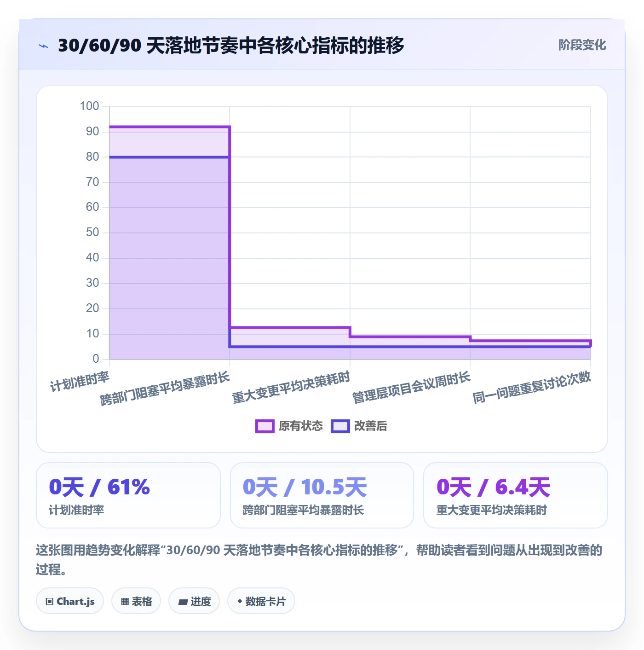This screenshot has height=650, width=644.
Task: Open the 0天 / 10.5天 跨部门阻塞 card
Action: pyautogui.click(x=322, y=495)
